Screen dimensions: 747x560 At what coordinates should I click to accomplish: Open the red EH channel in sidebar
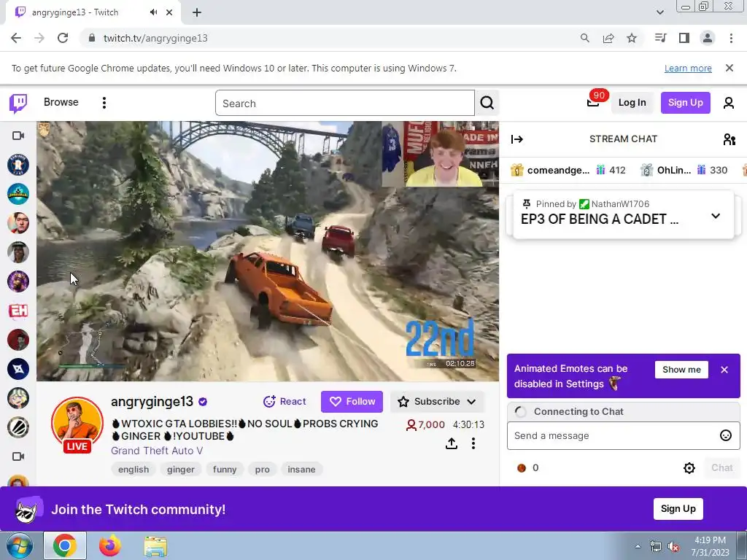(18, 311)
